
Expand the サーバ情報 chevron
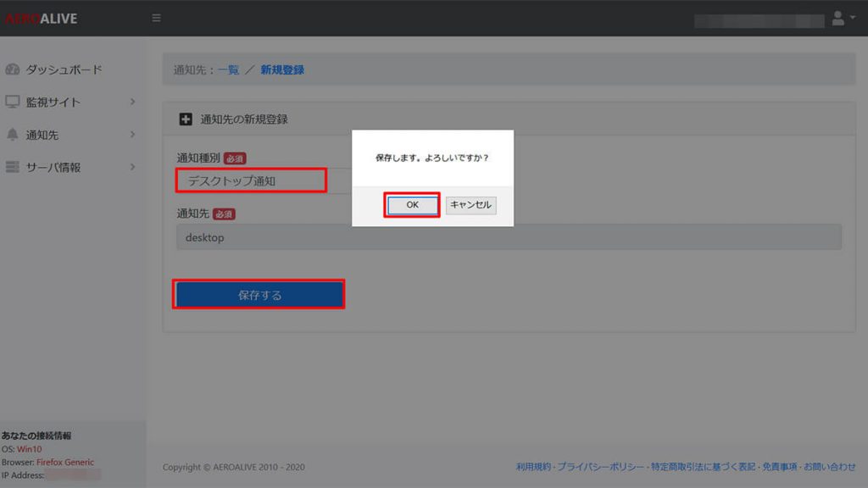pyautogui.click(x=132, y=167)
